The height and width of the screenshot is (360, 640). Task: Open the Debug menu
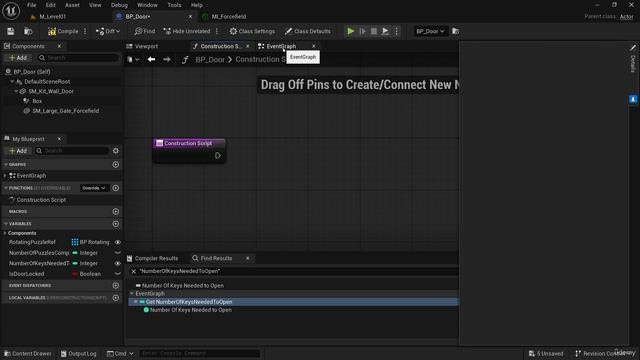click(x=119, y=5)
